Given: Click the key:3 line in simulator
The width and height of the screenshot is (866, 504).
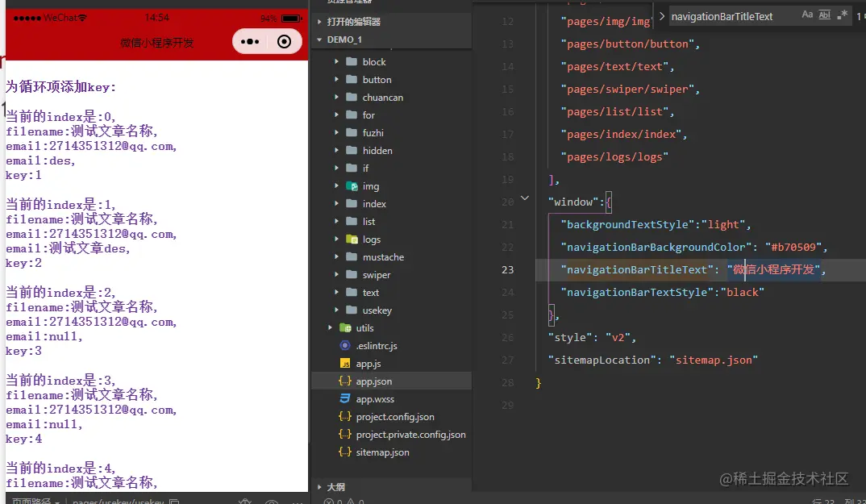Looking at the screenshot, I should (23, 351).
